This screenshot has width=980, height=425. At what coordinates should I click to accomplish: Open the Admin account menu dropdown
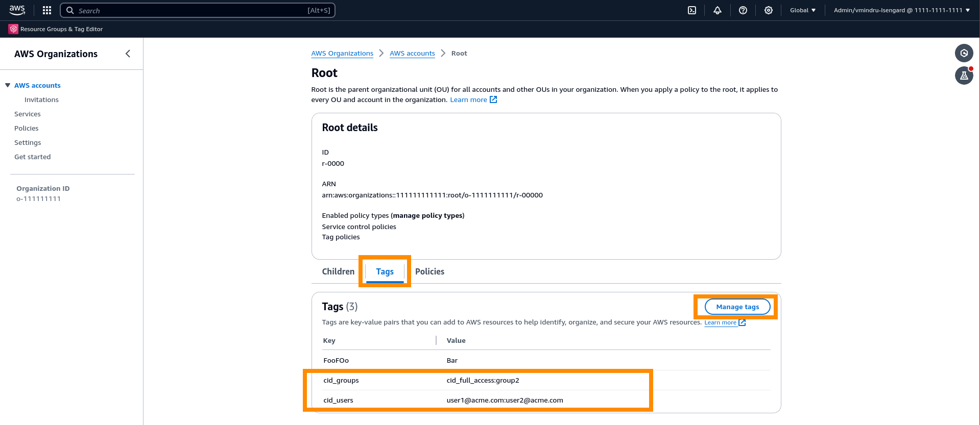[x=902, y=10]
